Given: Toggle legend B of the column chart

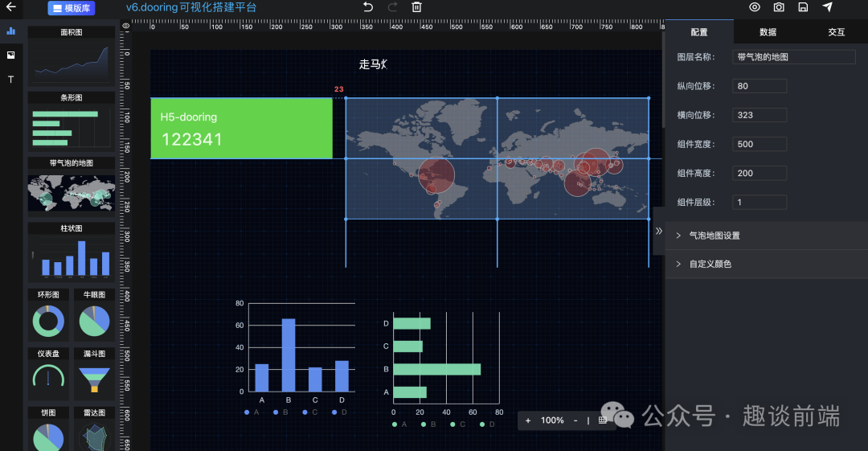Looking at the screenshot, I should (x=280, y=412).
